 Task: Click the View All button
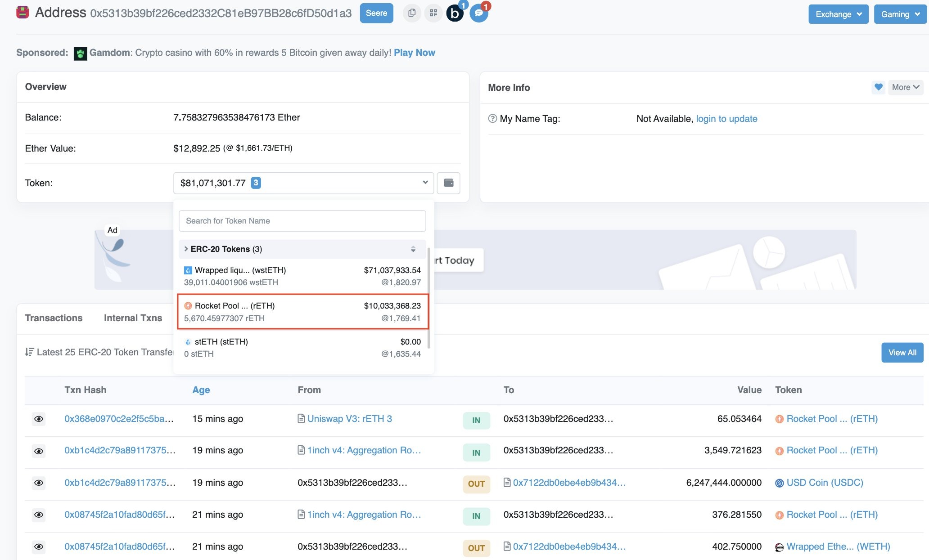coord(902,353)
